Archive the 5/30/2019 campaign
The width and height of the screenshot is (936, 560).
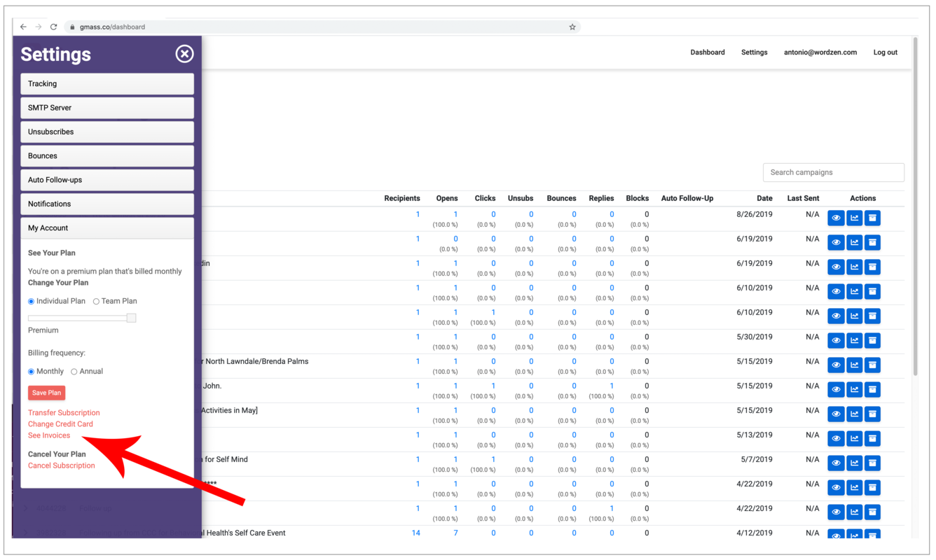[872, 341]
